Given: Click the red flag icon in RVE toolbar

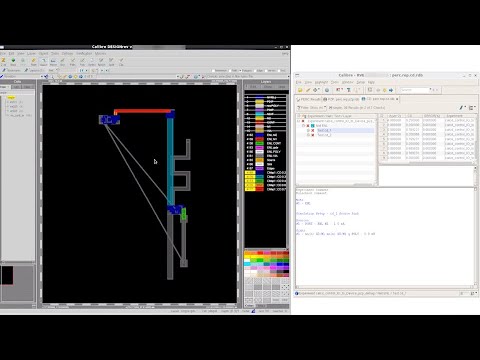Looking at the screenshot, I should (339, 90).
